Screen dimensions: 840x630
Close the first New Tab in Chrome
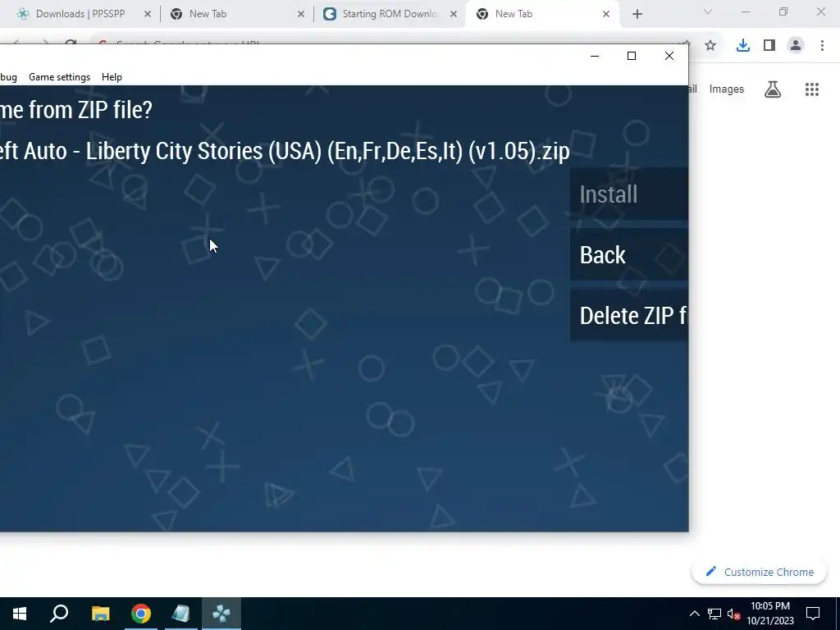[x=300, y=14]
